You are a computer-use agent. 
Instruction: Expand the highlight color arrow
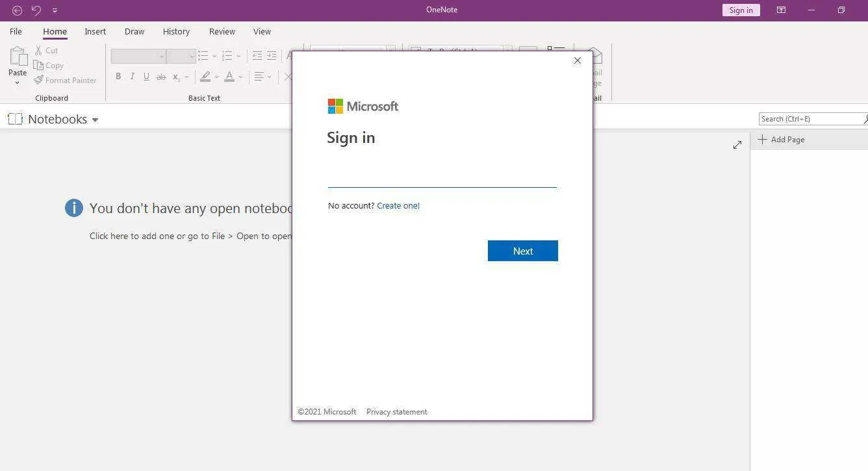tap(216, 77)
